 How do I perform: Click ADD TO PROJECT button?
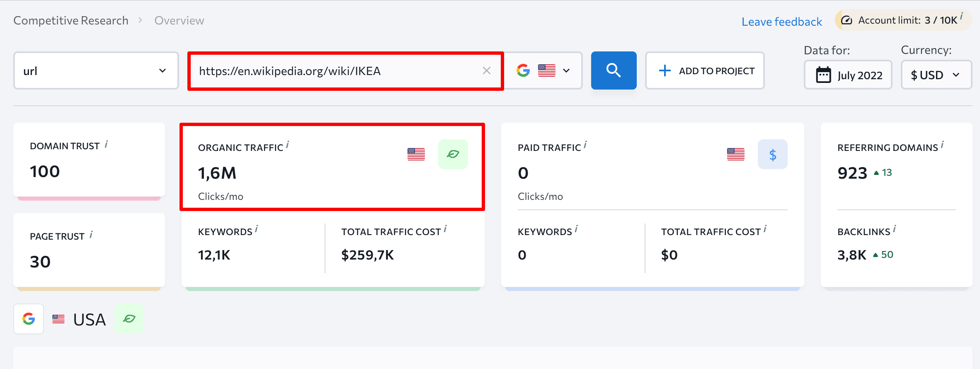[705, 70]
